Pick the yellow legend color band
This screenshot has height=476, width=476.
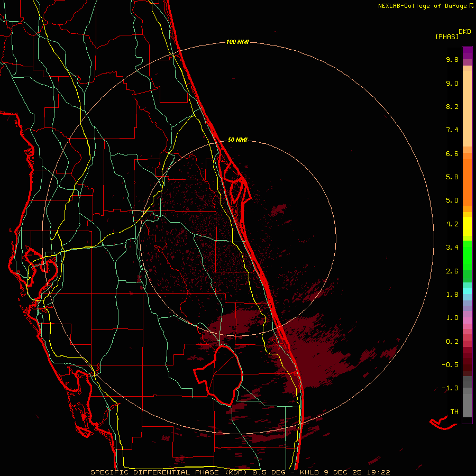pyautogui.click(x=467, y=226)
